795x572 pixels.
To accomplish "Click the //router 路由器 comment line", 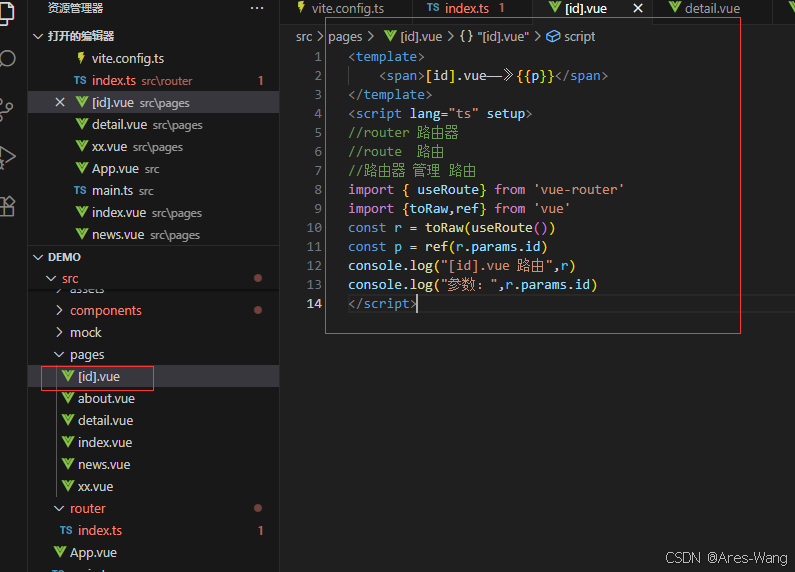I will pos(403,133).
